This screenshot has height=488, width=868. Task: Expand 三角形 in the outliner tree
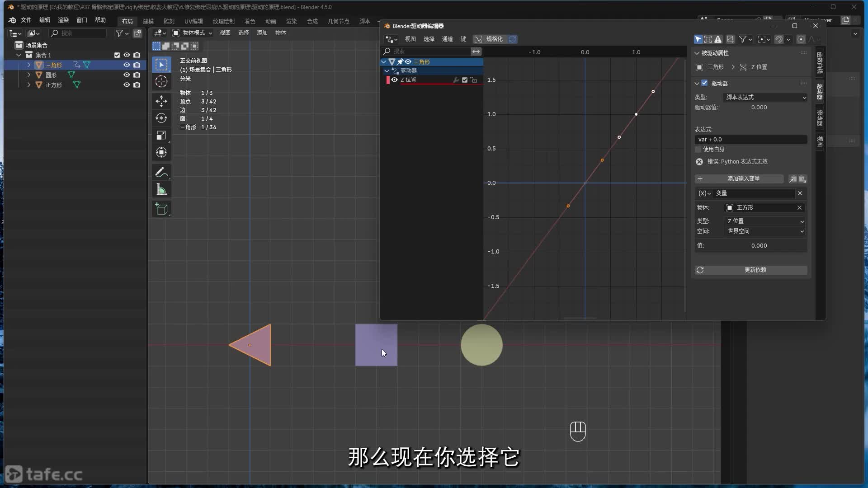click(x=29, y=65)
